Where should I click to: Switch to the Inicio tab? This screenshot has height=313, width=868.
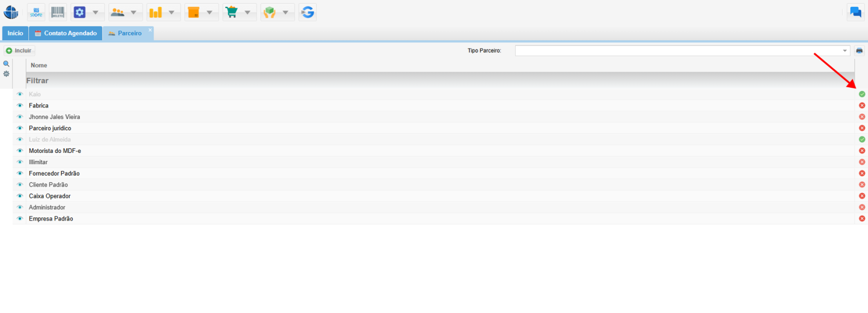tap(15, 33)
